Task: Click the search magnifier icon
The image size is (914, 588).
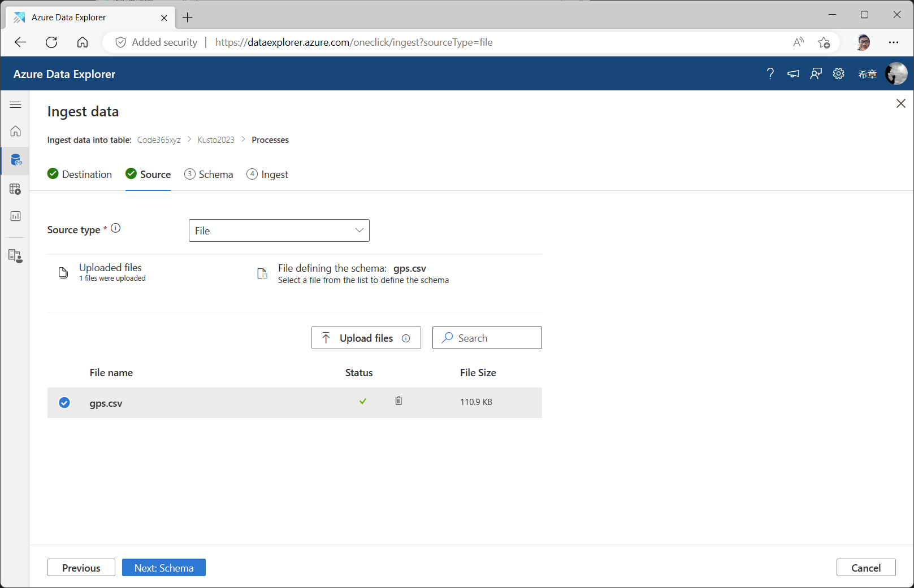Action: 447,338
